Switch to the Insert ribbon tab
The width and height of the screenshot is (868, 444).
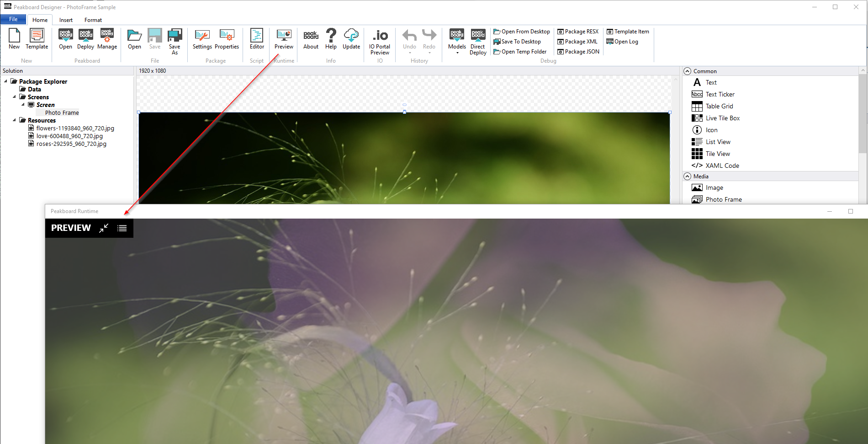pyautogui.click(x=66, y=20)
